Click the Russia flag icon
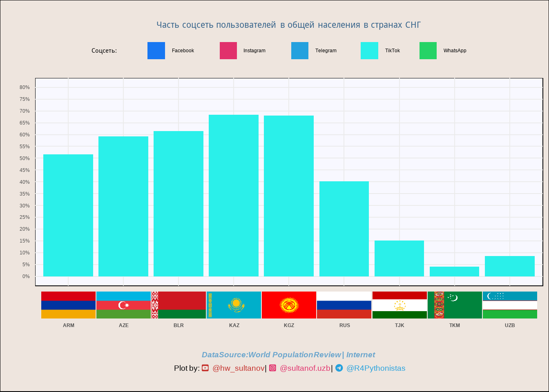Screen dimensions: 549x392 [x=344, y=305]
